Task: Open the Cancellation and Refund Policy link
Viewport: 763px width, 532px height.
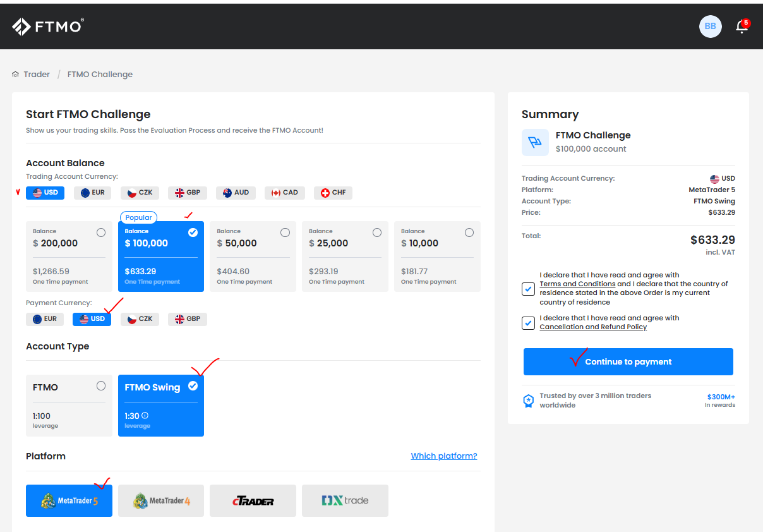Action: tap(593, 327)
